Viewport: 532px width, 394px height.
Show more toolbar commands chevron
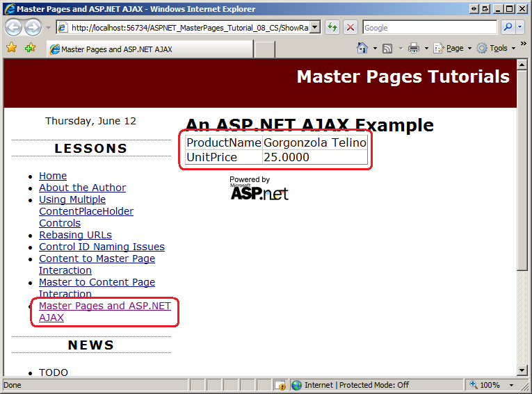(524, 44)
